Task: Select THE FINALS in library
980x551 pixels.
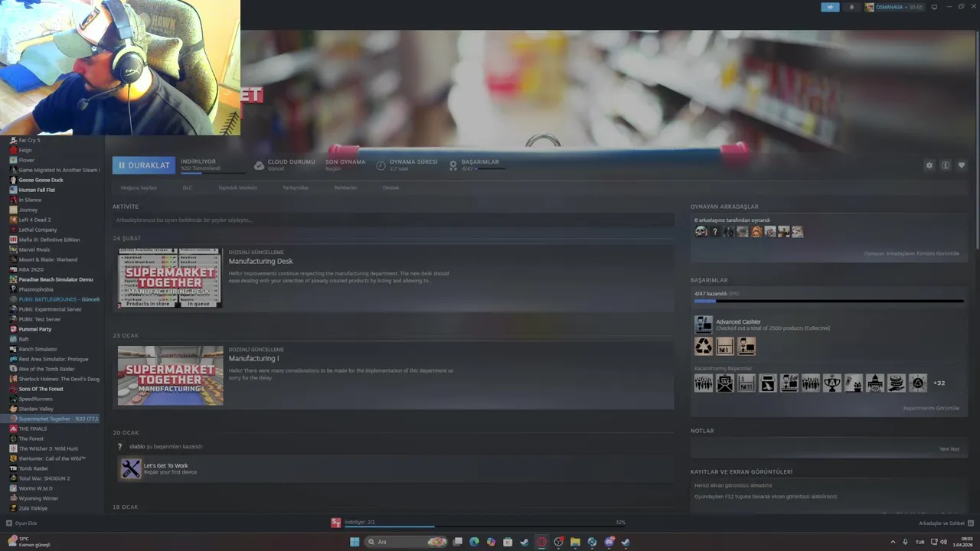Action: (x=33, y=429)
